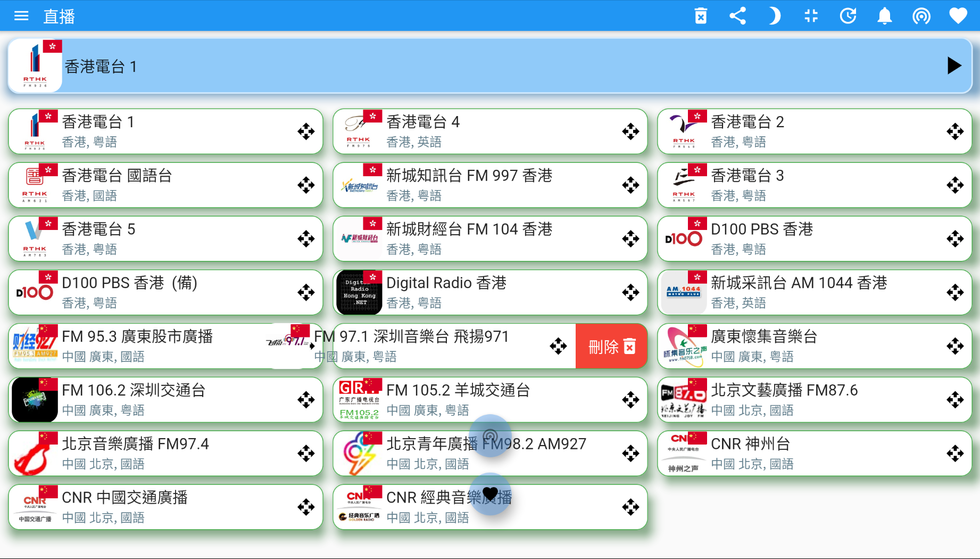Click move handle for 香港電台 國語台

coord(306,185)
